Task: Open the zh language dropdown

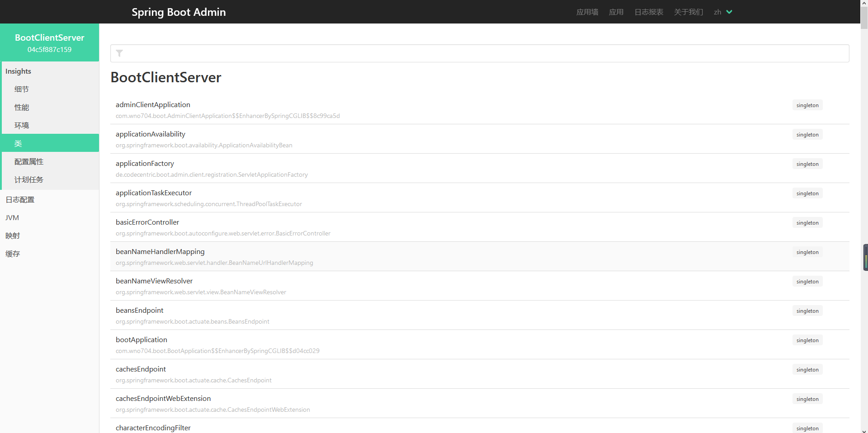Action: click(722, 12)
